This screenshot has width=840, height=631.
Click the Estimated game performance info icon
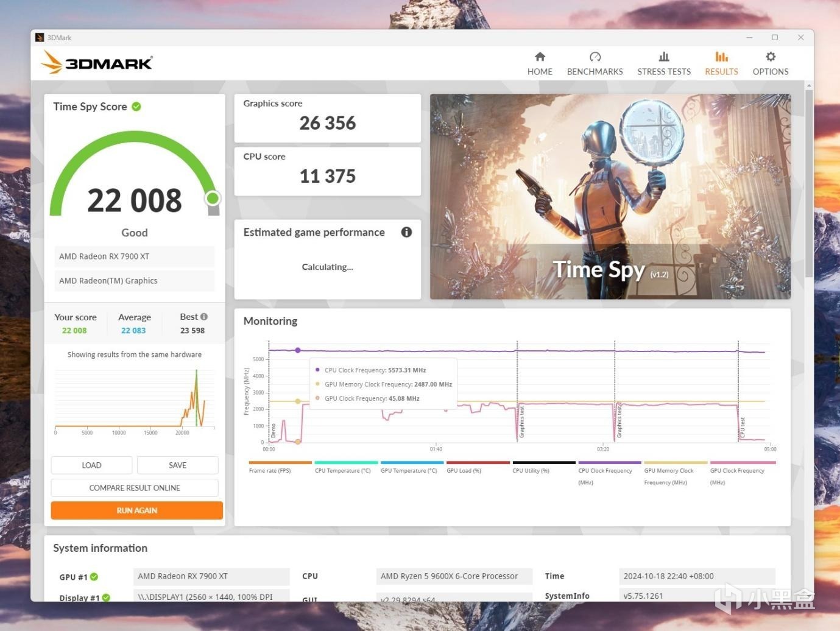point(406,232)
